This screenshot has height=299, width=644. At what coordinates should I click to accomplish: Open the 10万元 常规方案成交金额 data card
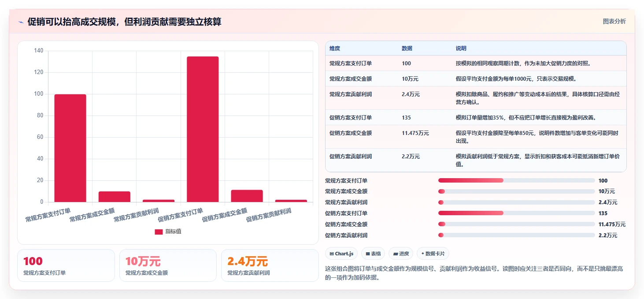(x=168, y=265)
